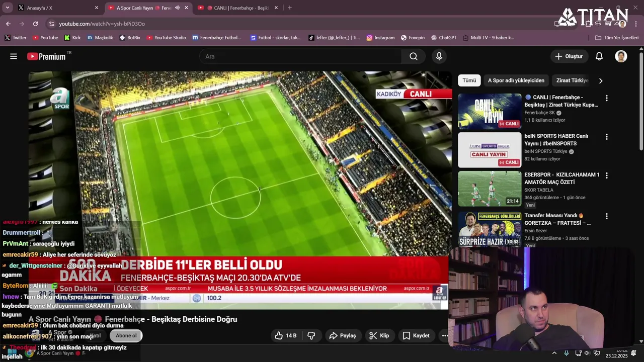
Task: Start voice search with microphone icon
Action: coord(439,56)
